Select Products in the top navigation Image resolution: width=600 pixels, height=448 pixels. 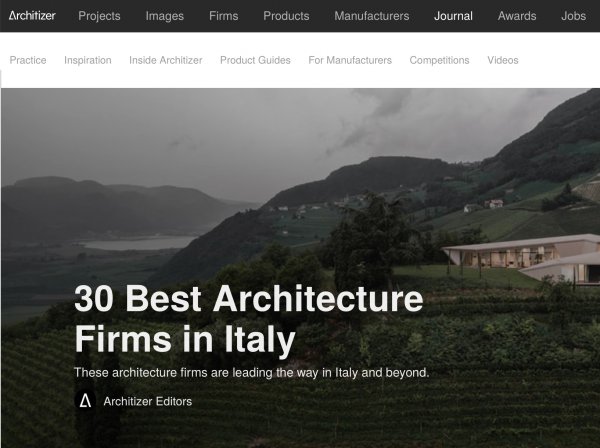pyautogui.click(x=286, y=16)
